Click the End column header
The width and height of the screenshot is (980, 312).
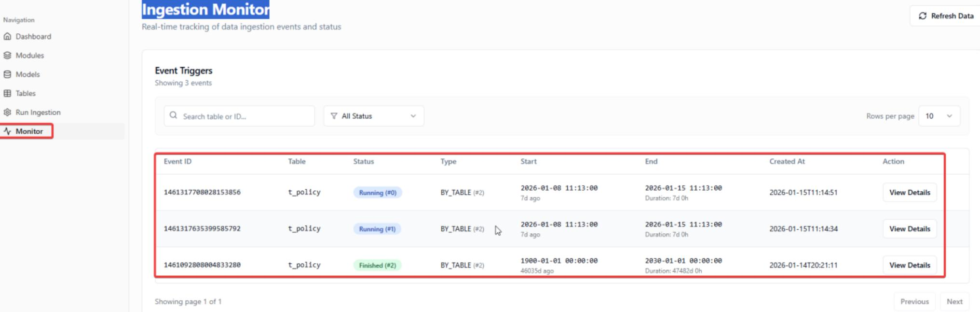(651, 161)
